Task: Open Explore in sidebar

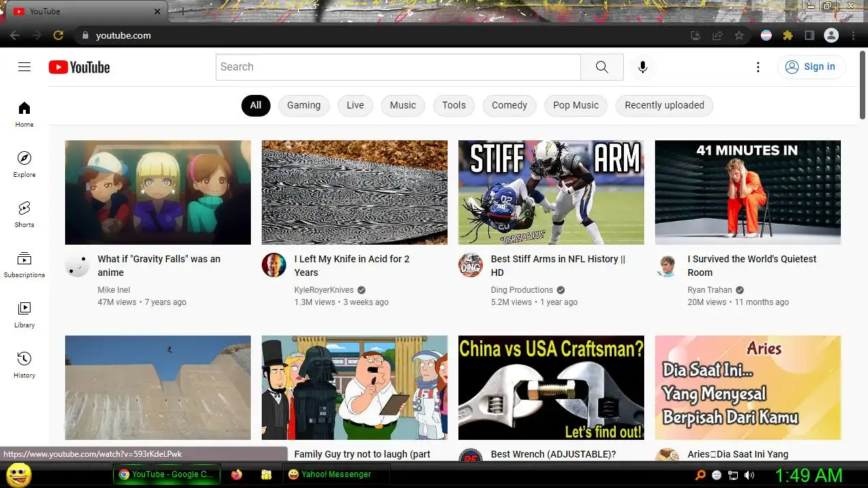Action: click(24, 164)
